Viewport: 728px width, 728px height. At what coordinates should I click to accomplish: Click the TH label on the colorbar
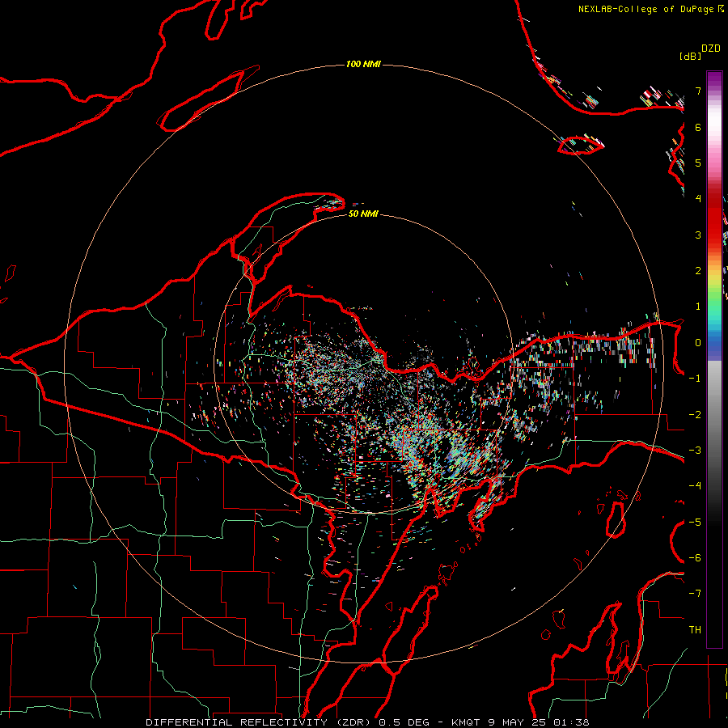[695, 630]
